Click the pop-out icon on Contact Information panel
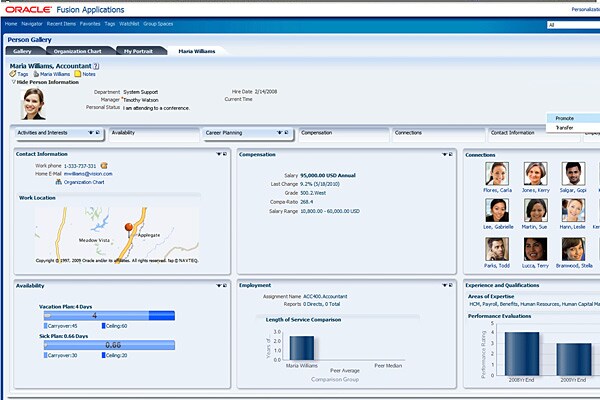Screen dimensions: 600x400 pyautogui.click(x=225, y=154)
